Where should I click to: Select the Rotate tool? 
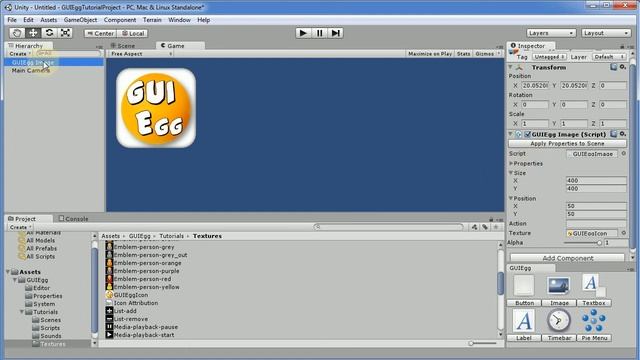49,33
